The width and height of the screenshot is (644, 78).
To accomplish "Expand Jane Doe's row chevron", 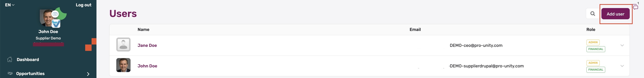I will (622, 45).
